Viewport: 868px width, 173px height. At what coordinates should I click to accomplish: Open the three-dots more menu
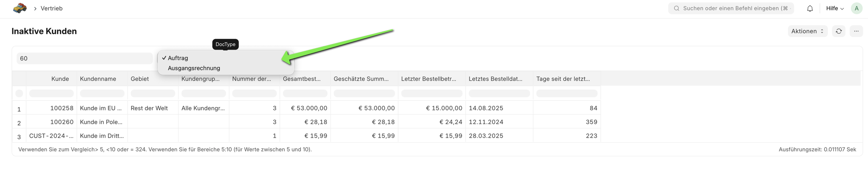click(856, 31)
